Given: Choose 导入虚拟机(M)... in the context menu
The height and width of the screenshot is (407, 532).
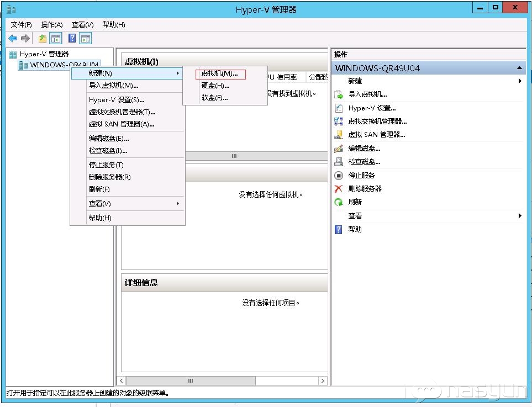Looking at the screenshot, I should pyautogui.click(x=128, y=86).
